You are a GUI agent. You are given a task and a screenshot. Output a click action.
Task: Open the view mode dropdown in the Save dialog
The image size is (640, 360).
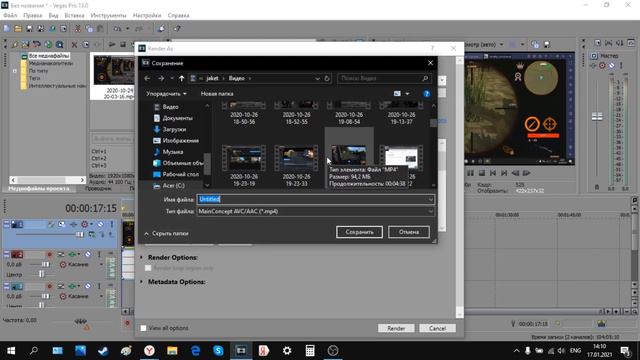tap(407, 93)
